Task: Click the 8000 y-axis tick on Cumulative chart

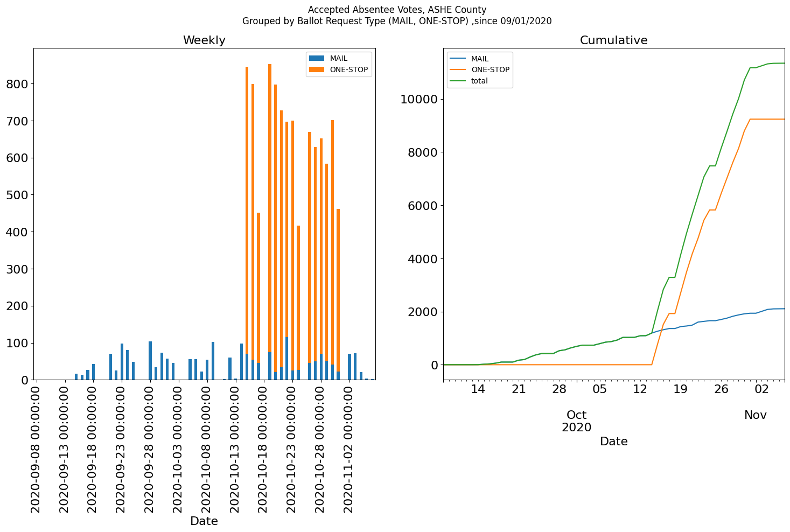Action: pos(423,152)
